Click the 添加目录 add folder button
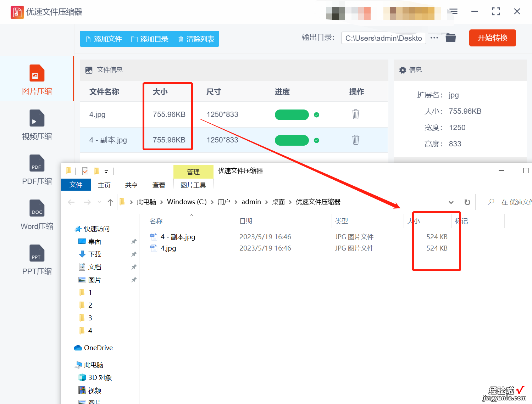This screenshot has width=532, height=404. (x=150, y=39)
